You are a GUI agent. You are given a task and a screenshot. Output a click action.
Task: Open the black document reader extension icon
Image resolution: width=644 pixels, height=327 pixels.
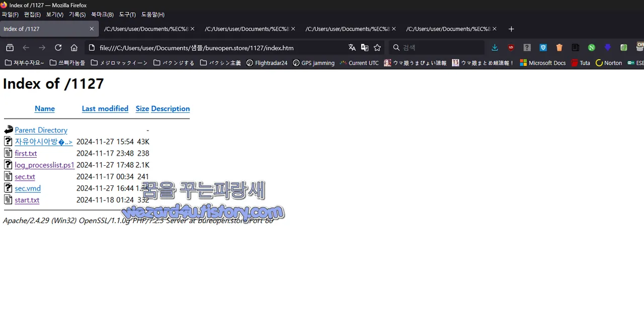576,48
